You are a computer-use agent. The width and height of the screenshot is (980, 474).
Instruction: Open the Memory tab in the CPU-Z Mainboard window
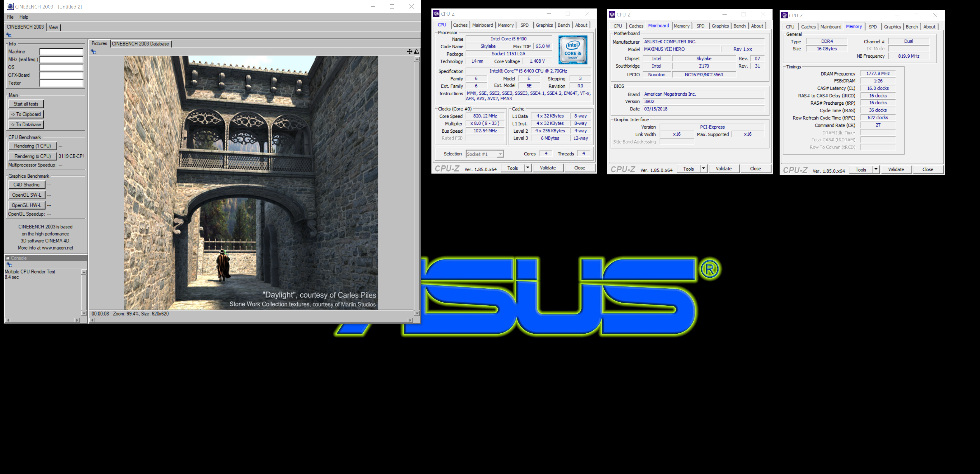click(x=681, y=26)
